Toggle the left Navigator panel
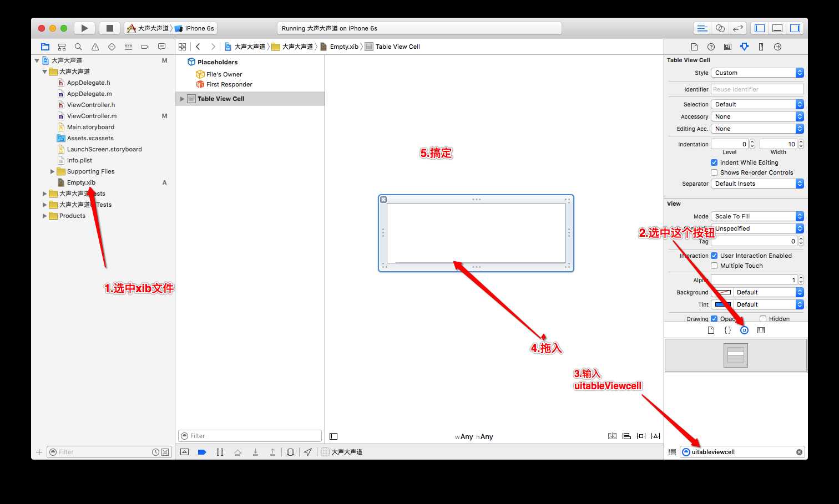Screen dimensions: 839x504 click(760, 28)
